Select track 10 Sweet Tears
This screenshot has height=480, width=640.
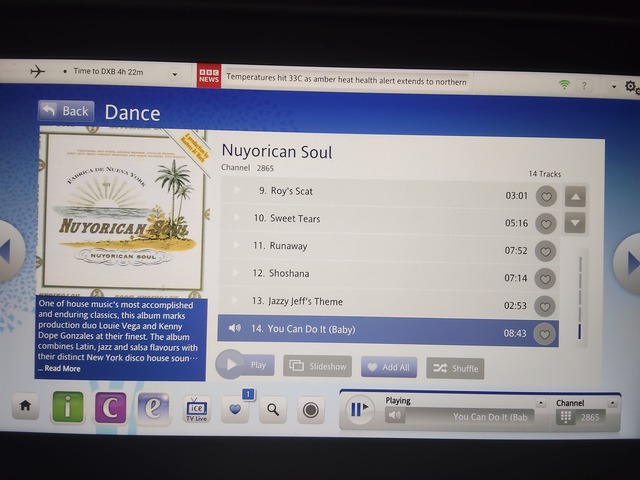point(389,220)
